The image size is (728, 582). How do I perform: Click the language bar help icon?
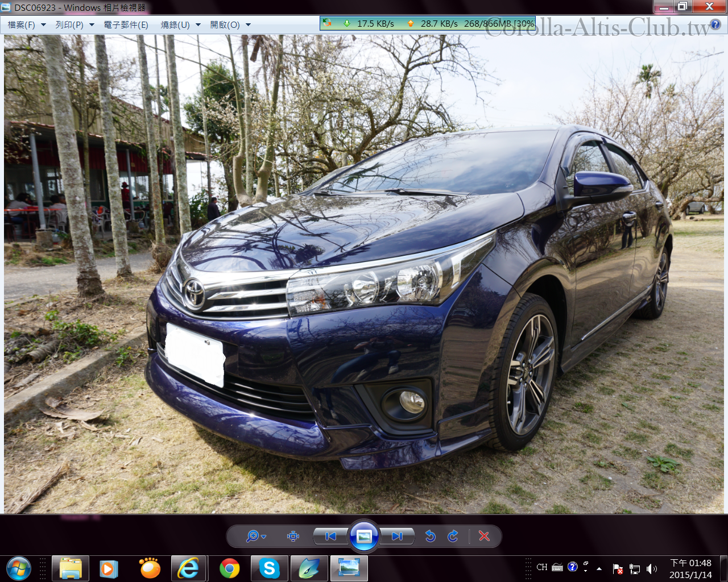(x=573, y=567)
